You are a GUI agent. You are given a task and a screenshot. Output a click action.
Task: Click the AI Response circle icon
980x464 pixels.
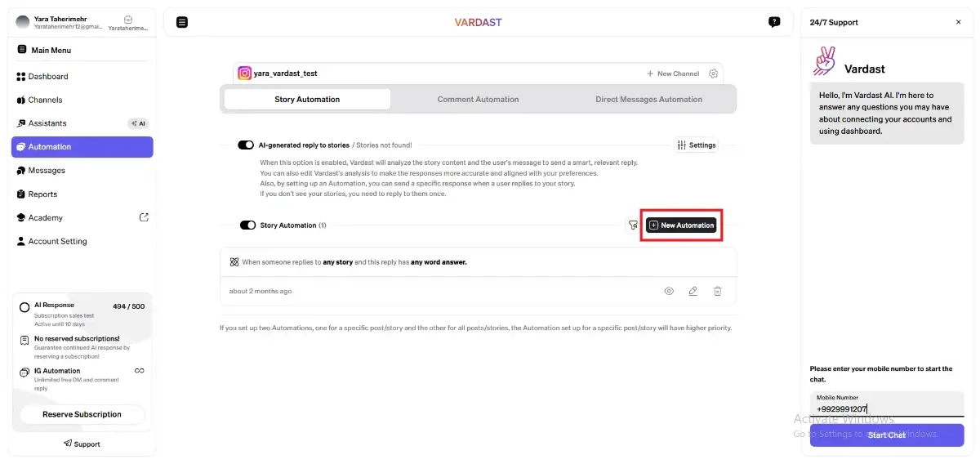pyautogui.click(x=24, y=308)
